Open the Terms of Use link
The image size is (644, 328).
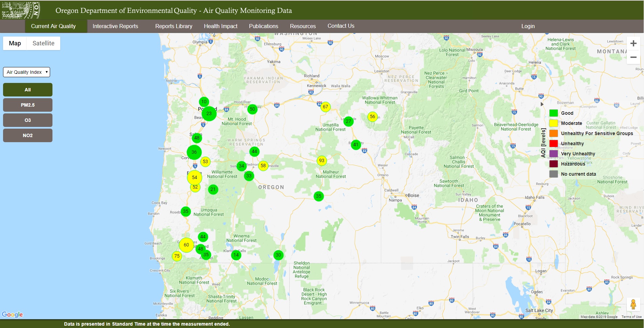(x=631, y=317)
